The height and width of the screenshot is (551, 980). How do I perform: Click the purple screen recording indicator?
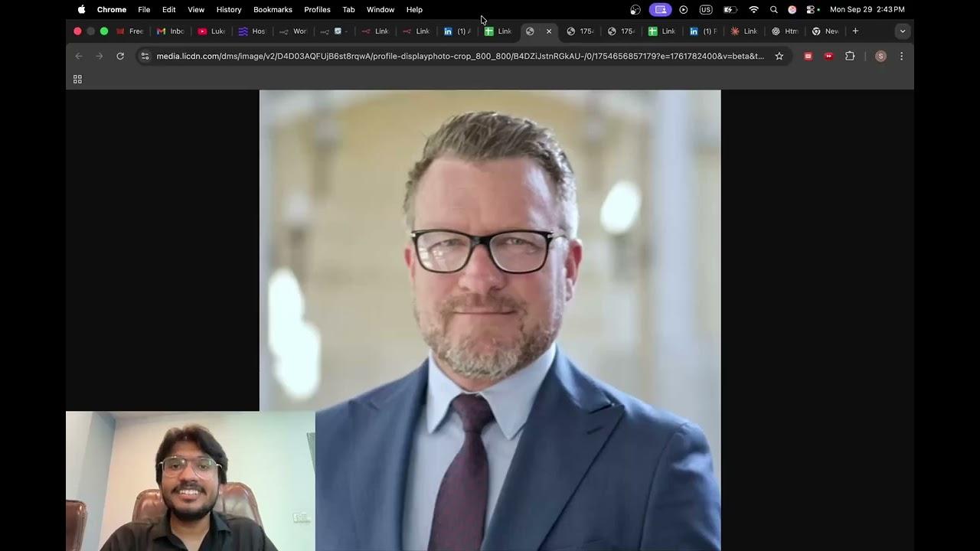[x=661, y=10]
